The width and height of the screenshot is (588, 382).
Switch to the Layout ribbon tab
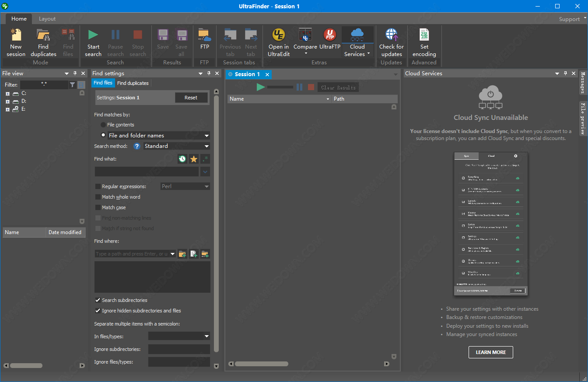47,19
